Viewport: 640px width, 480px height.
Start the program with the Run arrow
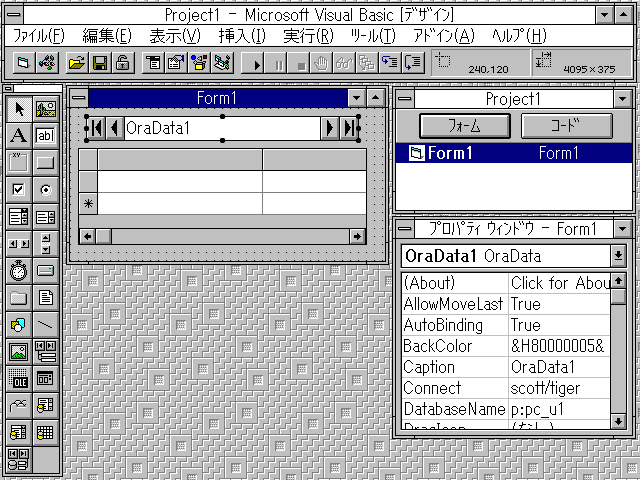point(253,63)
